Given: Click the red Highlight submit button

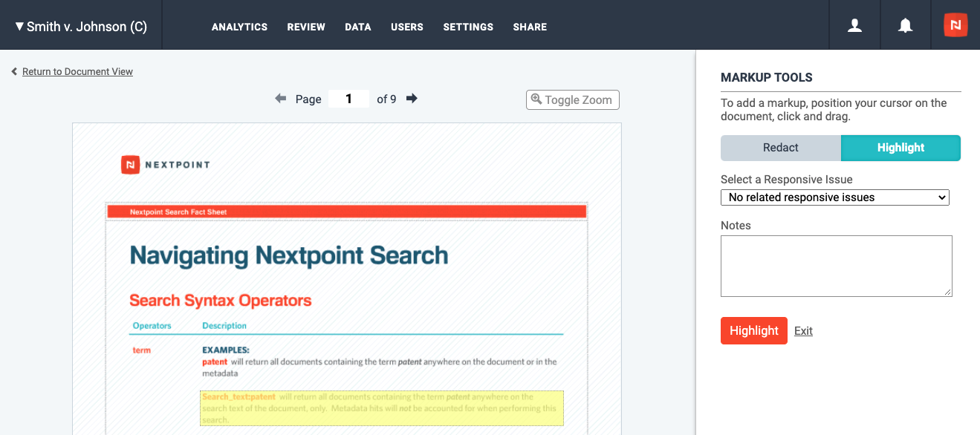Looking at the screenshot, I should click(754, 330).
